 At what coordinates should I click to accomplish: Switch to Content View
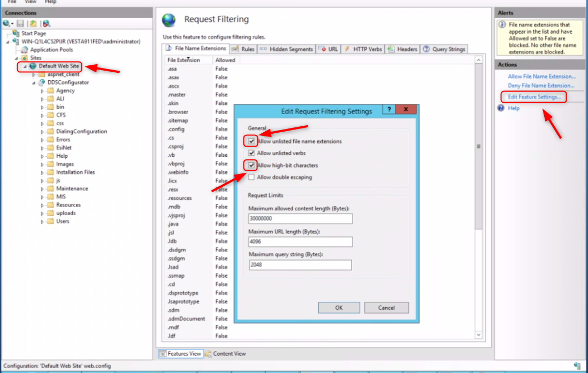click(x=225, y=354)
